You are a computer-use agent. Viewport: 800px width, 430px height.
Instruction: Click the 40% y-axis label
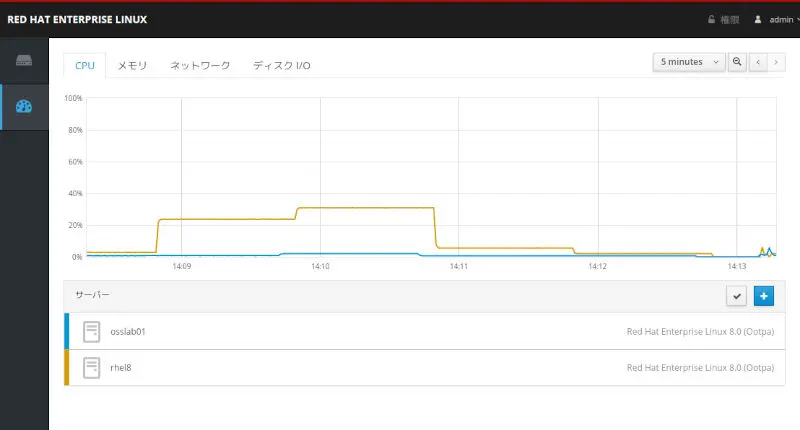point(75,193)
